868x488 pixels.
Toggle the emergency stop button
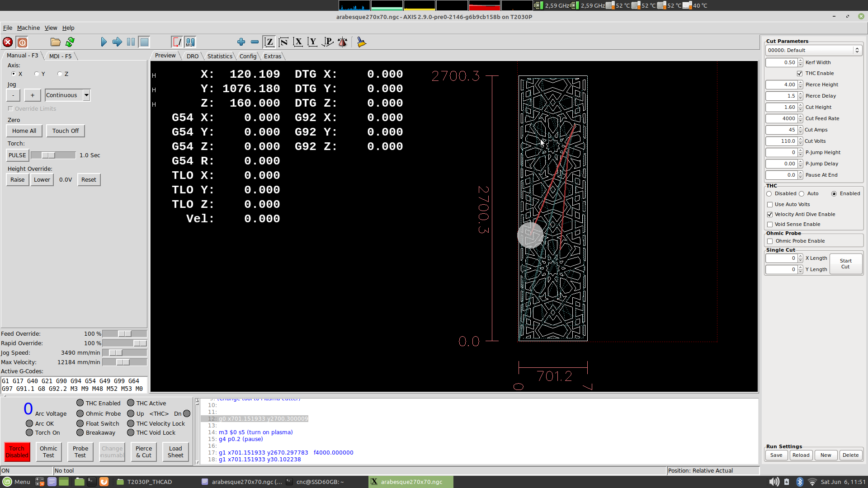tap(8, 42)
